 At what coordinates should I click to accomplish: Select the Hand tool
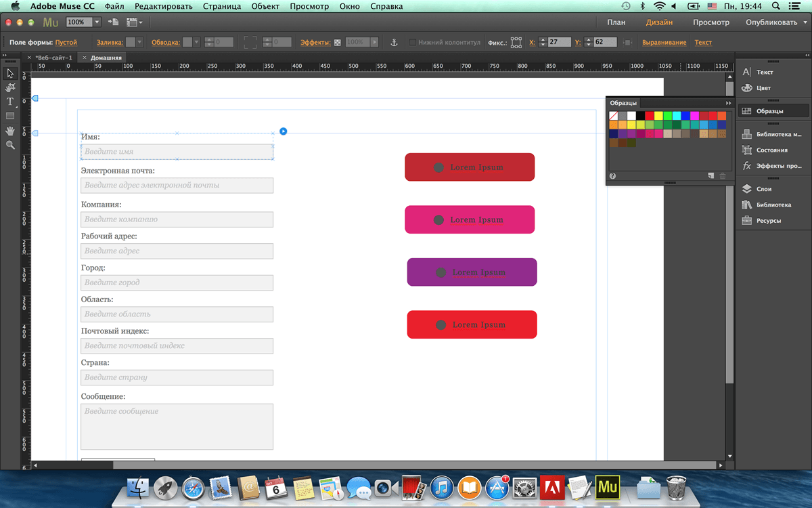[10, 130]
